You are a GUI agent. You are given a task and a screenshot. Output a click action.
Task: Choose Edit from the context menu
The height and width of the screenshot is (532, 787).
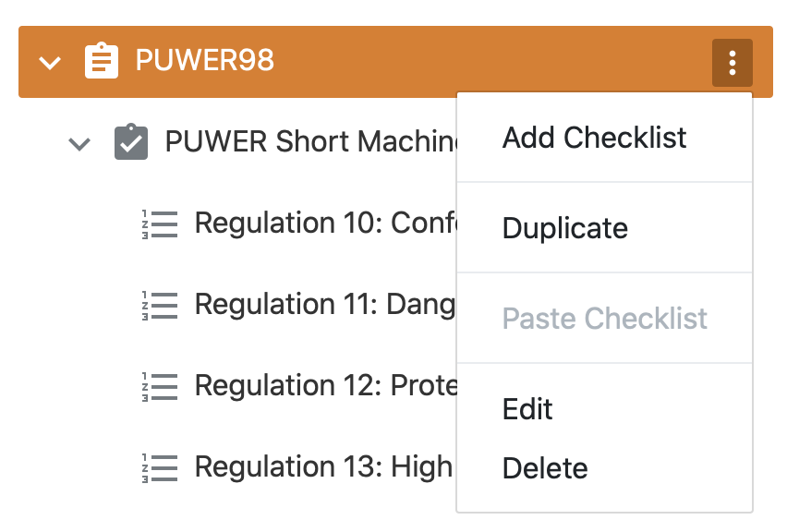[x=527, y=409]
